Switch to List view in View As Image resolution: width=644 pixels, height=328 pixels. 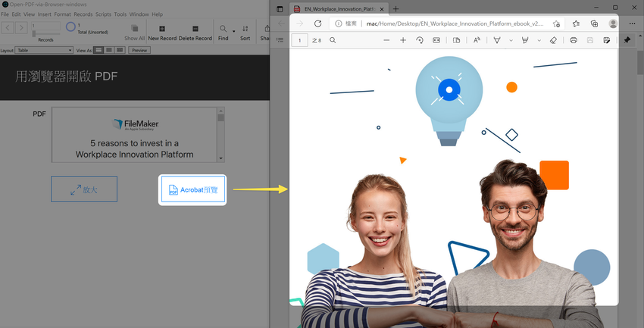[x=109, y=50]
